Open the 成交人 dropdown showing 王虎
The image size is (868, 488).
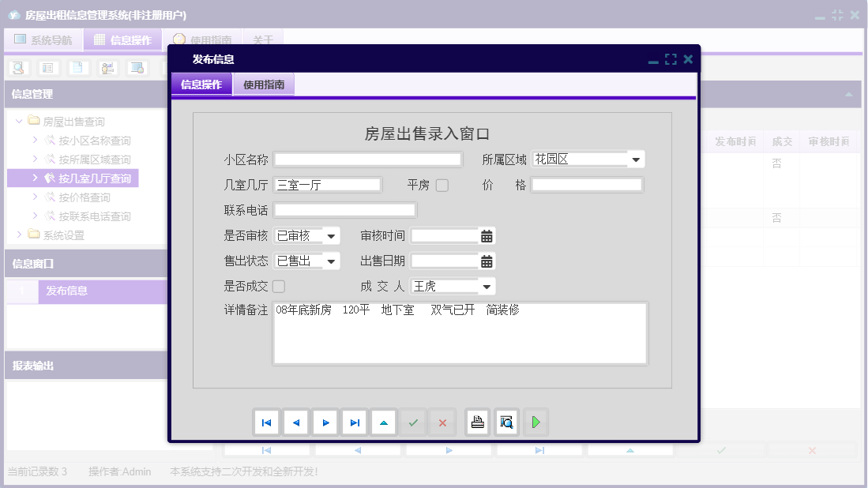pyautogui.click(x=487, y=286)
